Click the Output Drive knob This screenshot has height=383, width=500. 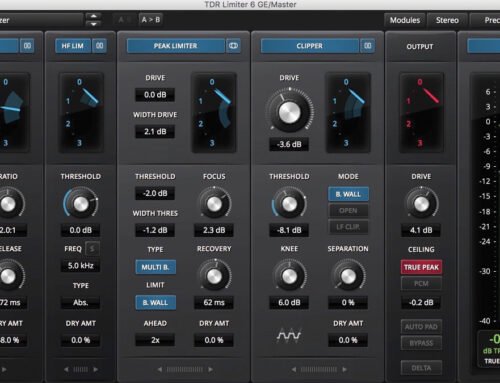[x=421, y=204]
